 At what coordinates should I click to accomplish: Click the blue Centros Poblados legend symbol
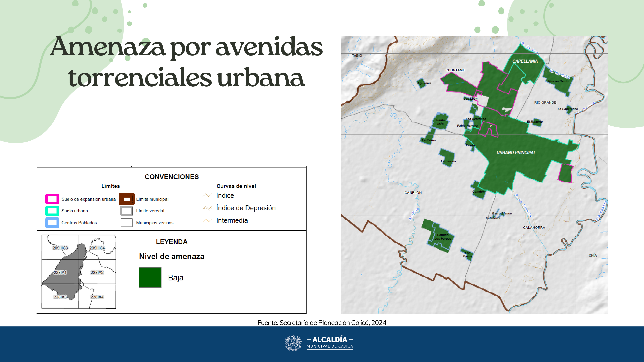pos(52,222)
